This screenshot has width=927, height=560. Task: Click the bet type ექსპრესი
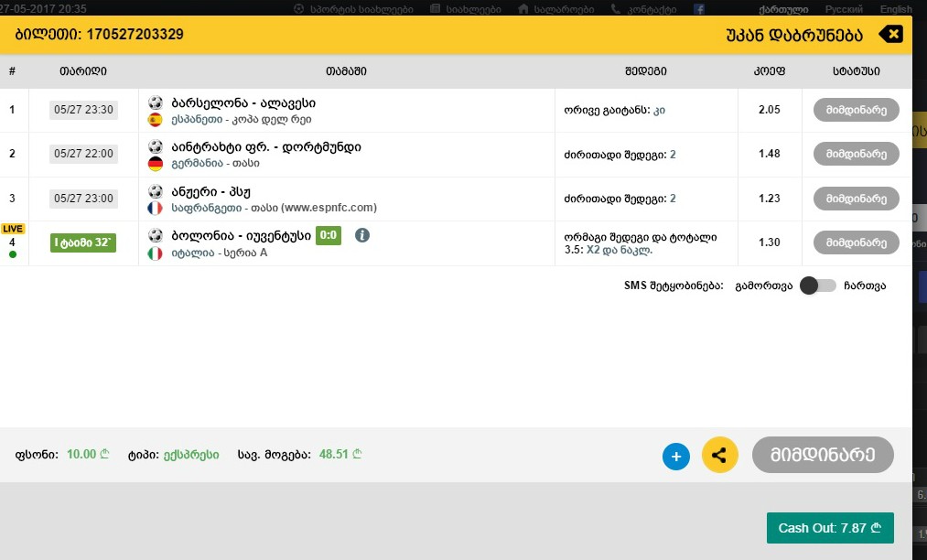[191, 455]
